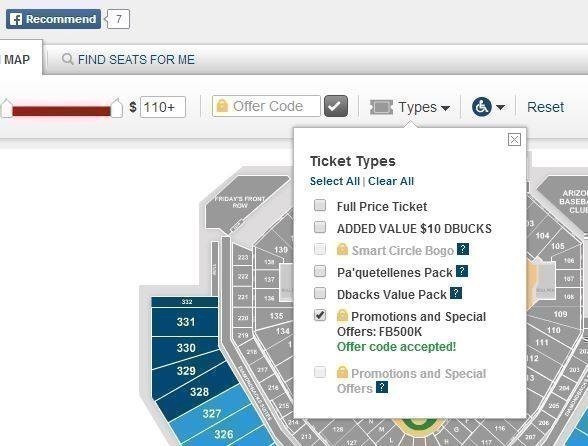
Task: Uncheck Promotions and Special Offers FB500K
Action: (x=320, y=315)
